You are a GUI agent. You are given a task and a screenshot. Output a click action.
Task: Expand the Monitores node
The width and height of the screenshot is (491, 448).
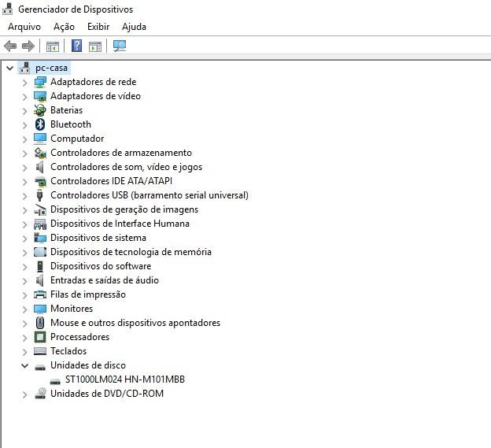(24, 309)
